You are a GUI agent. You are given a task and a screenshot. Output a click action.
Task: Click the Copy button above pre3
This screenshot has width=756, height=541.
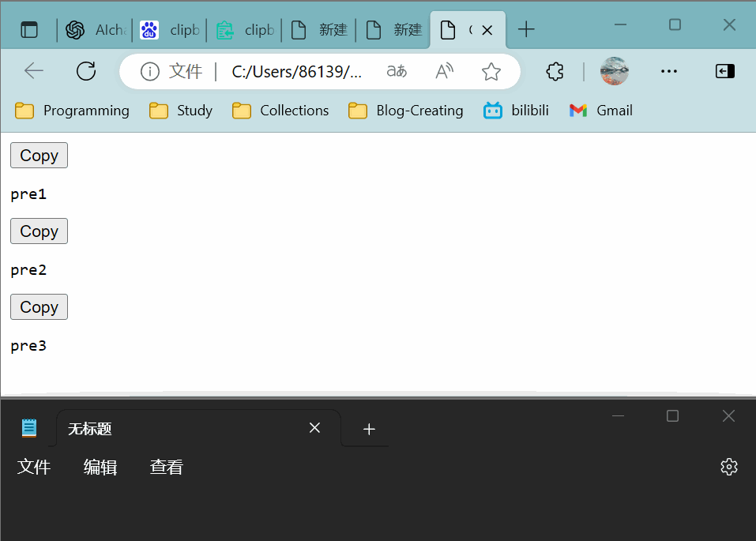(38, 306)
